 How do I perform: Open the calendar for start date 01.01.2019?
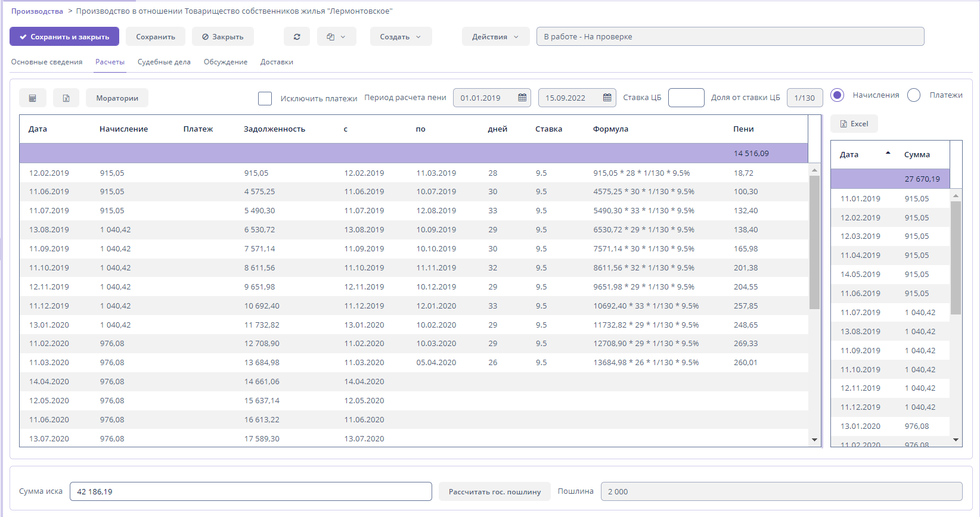click(x=522, y=98)
